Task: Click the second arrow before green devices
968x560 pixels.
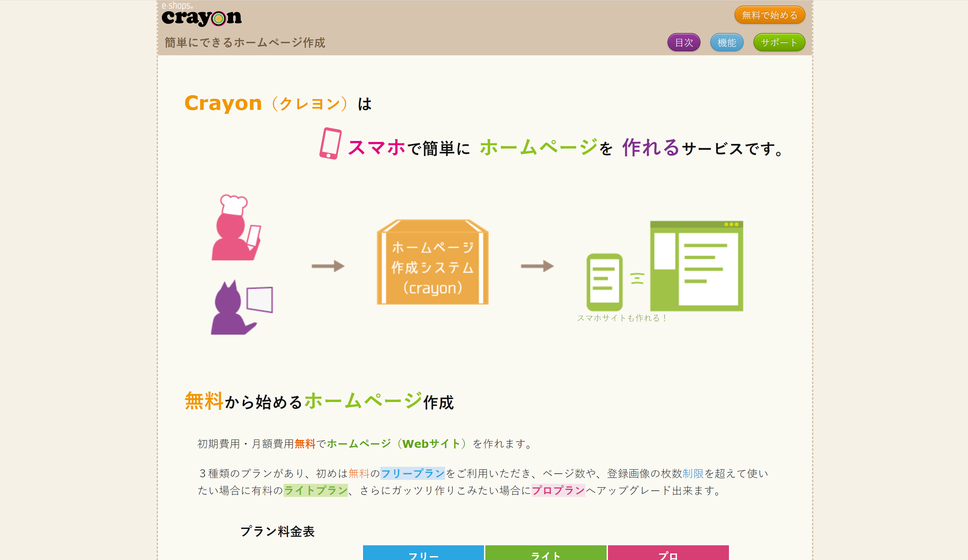Action: click(x=537, y=266)
